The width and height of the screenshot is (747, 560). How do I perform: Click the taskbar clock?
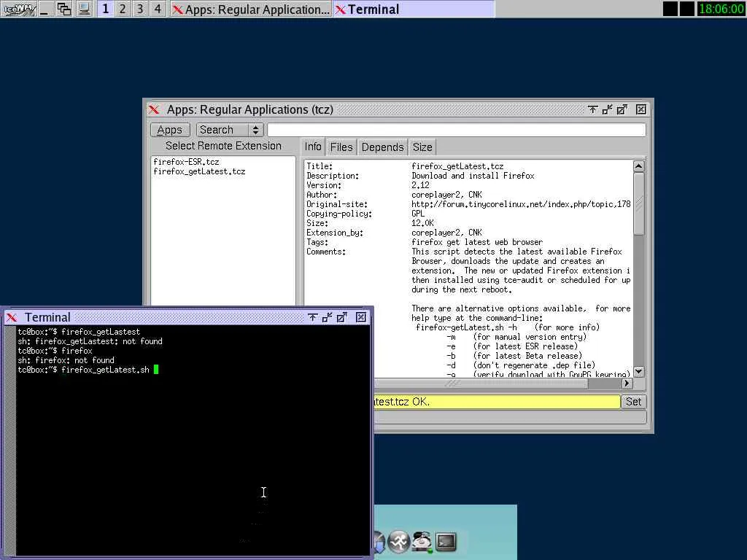[721, 9]
